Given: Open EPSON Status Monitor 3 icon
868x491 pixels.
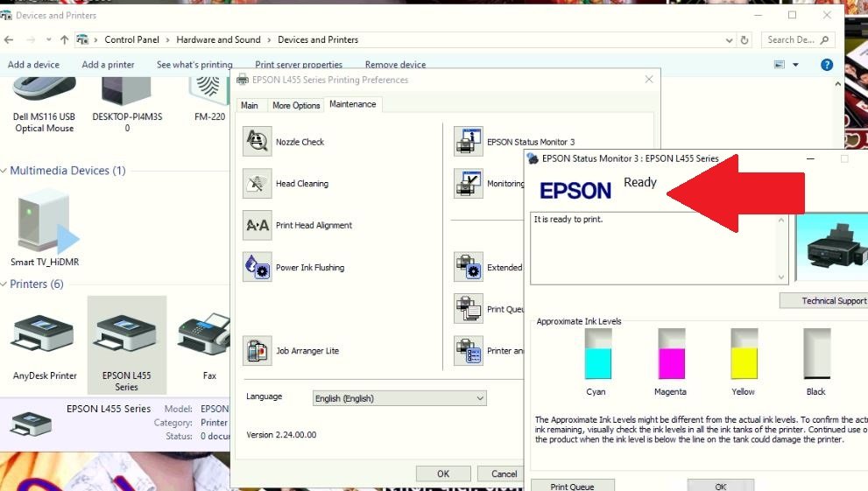Looking at the screenshot, I should click(469, 141).
